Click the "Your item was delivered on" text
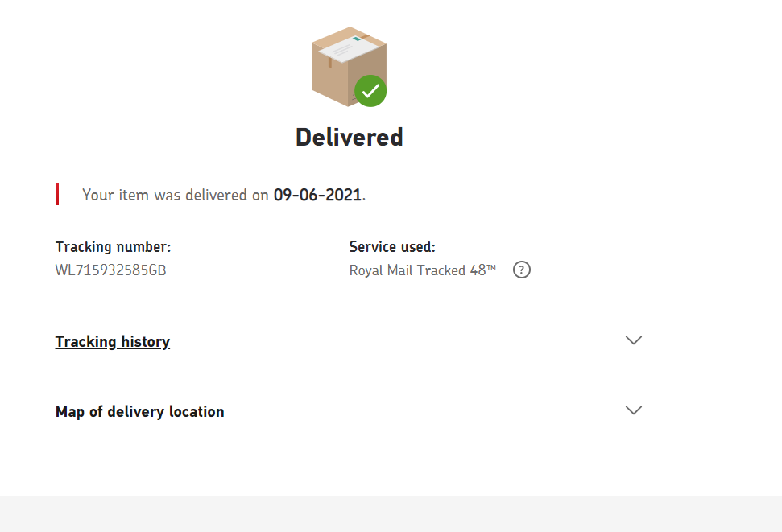The image size is (782, 532). [x=176, y=195]
